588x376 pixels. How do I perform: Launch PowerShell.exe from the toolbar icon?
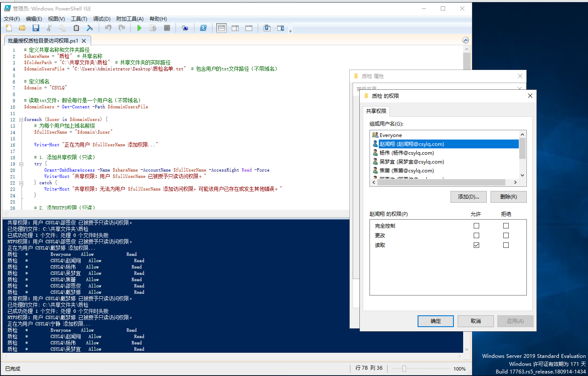pyautogui.click(x=203, y=28)
